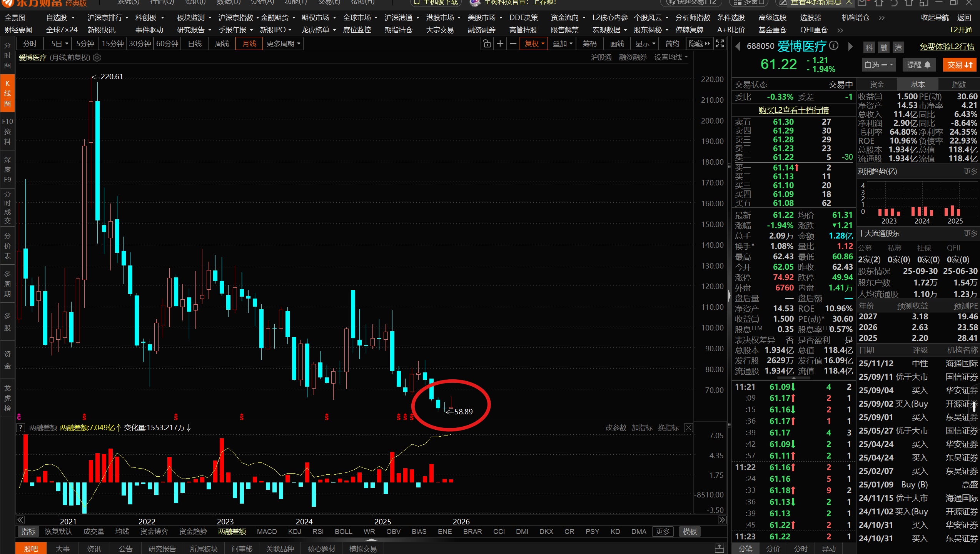
Task: Toggle the 筹码 chip distribution view
Action: [x=589, y=44]
